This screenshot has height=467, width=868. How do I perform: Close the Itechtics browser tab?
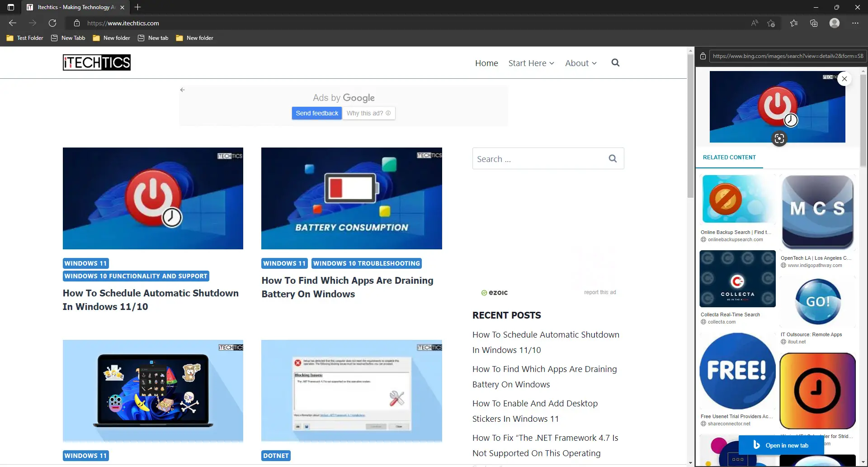[x=122, y=7]
